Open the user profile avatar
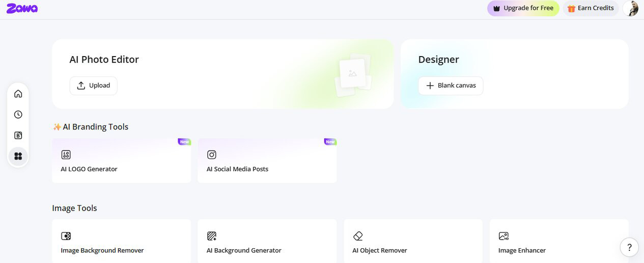The height and width of the screenshot is (263, 644). click(631, 8)
